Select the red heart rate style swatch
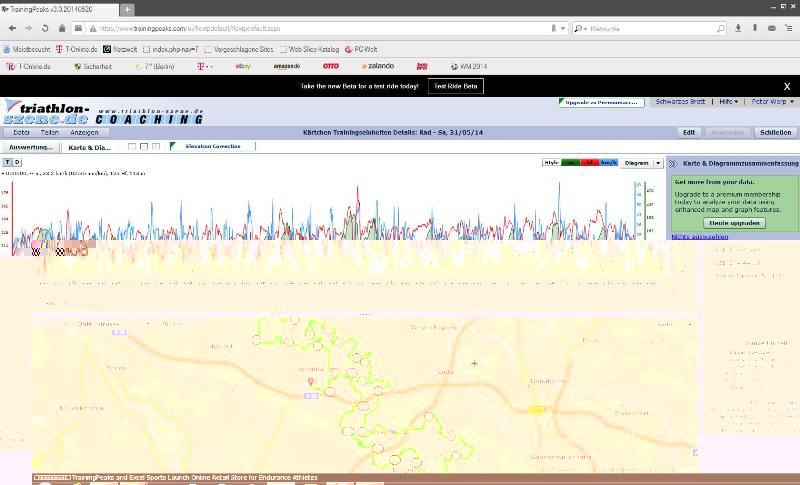 coord(591,162)
